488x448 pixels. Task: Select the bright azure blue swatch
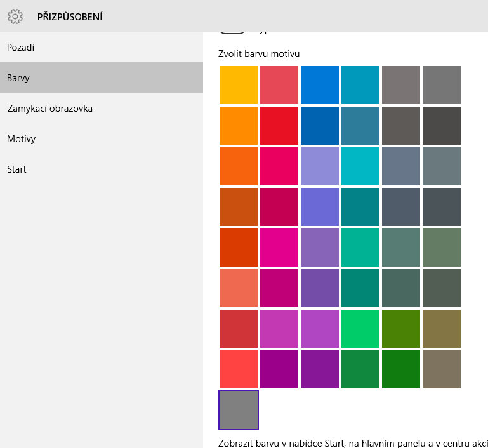(320, 85)
